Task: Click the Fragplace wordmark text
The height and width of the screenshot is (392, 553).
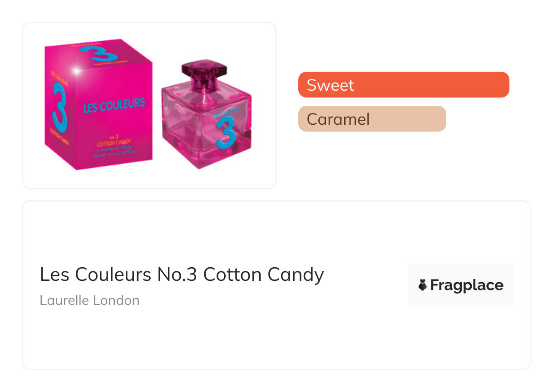Action: [466, 285]
